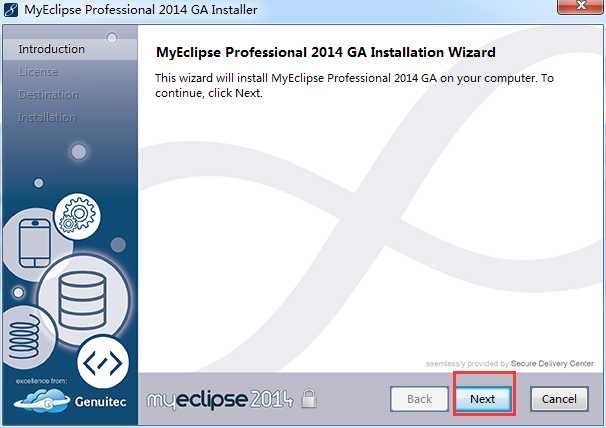606x428 pixels.
Task: Select the Installation step in sidebar
Action: 46,117
